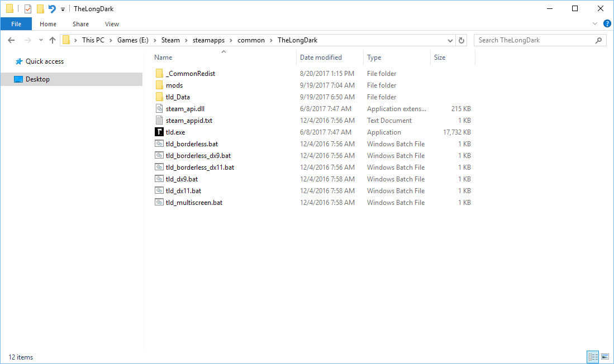Open the File menu
This screenshot has width=614, height=364.
16,24
